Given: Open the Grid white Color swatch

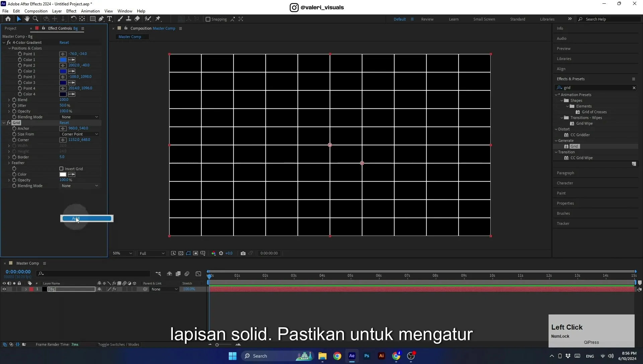Looking at the screenshot, I should (63, 174).
